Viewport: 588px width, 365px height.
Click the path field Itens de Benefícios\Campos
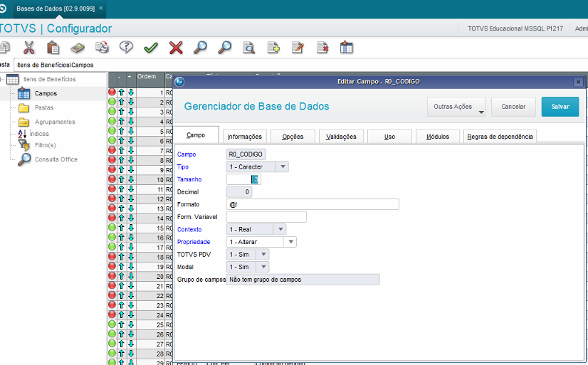[x=300, y=65]
